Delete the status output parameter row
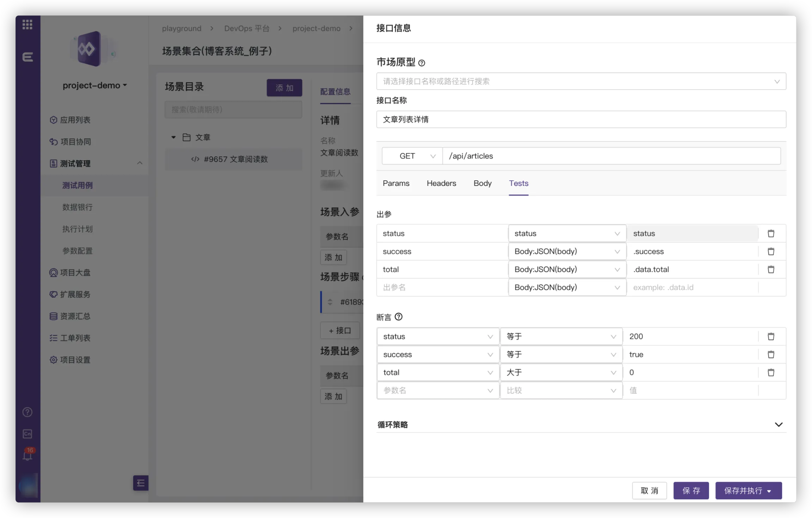Screen dimensions: 812x518 [771, 233]
